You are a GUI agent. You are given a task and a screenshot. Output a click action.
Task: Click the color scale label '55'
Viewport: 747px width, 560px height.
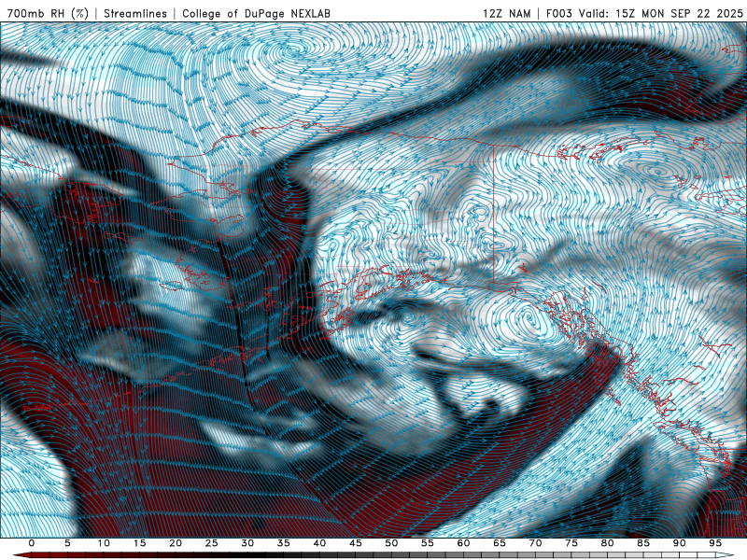click(428, 543)
